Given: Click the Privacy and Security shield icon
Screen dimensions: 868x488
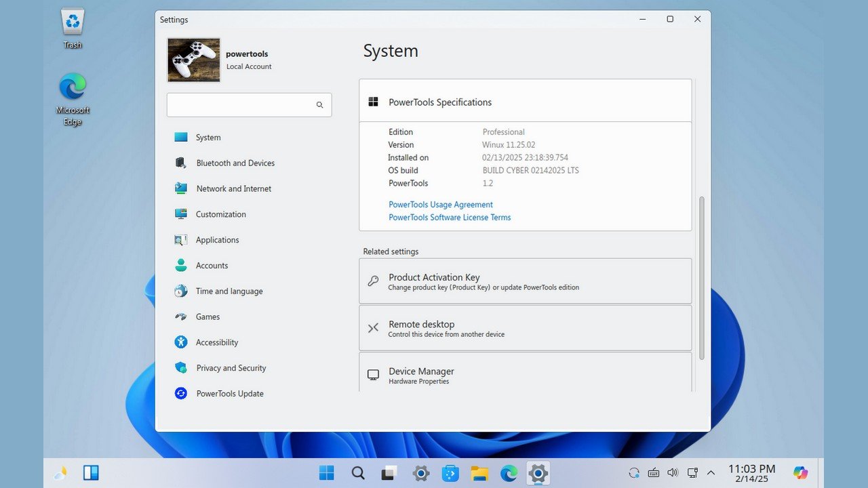Looking at the screenshot, I should [x=180, y=367].
